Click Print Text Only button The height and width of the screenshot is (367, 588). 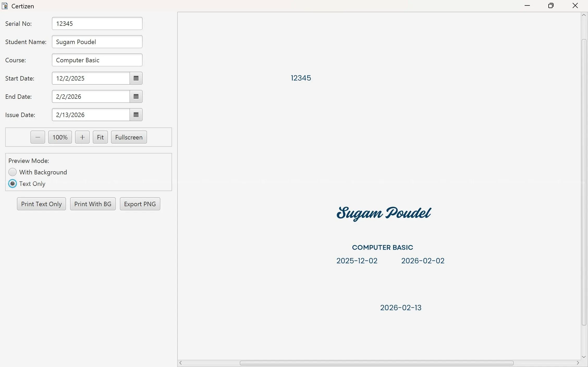click(41, 204)
